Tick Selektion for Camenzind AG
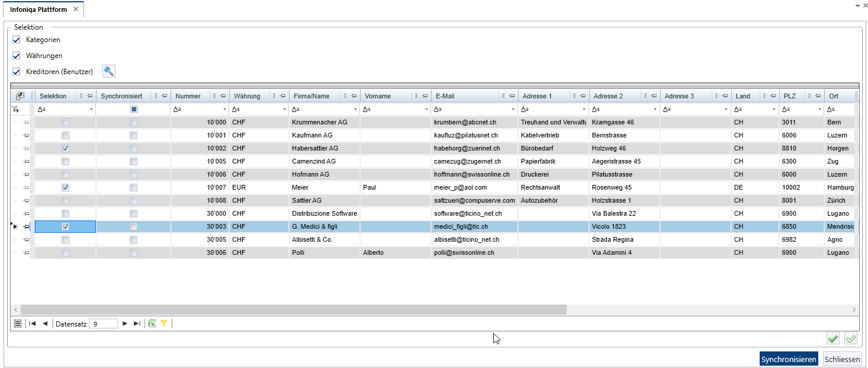The width and height of the screenshot is (868, 368). coord(66,161)
